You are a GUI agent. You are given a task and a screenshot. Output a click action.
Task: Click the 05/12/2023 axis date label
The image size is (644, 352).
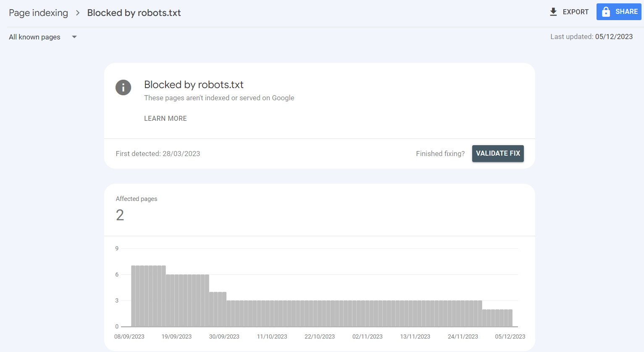510,336
